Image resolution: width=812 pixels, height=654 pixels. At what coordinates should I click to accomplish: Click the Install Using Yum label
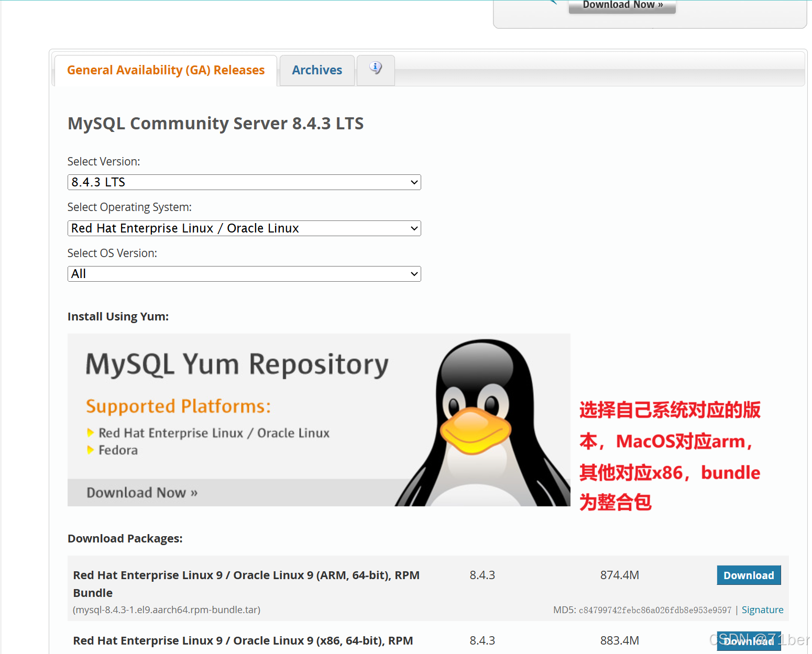(118, 316)
